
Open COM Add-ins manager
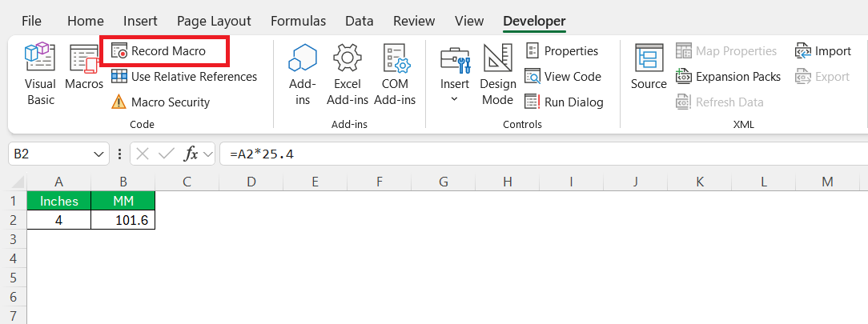[395, 74]
